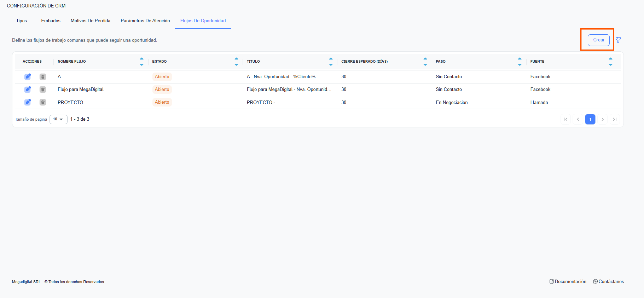
Task: Click the Crear button
Action: click(598, 40)
